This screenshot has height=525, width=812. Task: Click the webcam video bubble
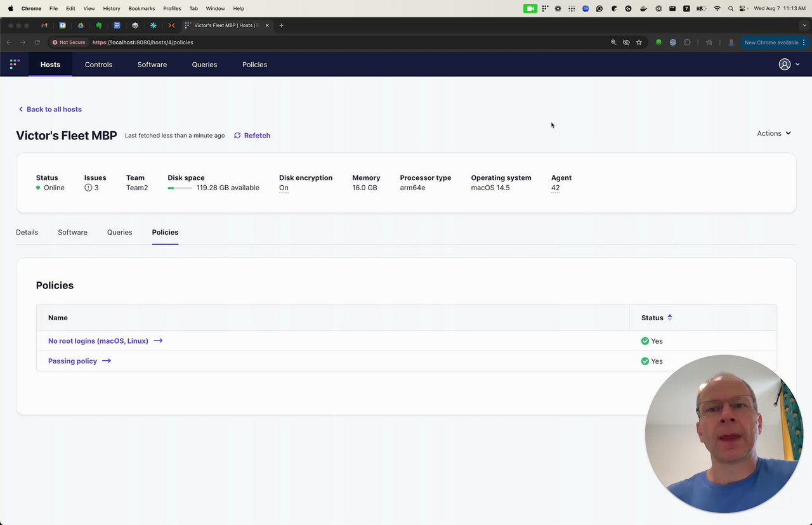(x=724, y=434)
